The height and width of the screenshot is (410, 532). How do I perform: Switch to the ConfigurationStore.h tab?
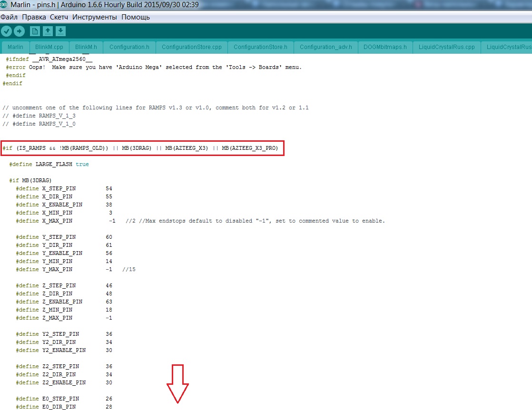click(260, 47)
